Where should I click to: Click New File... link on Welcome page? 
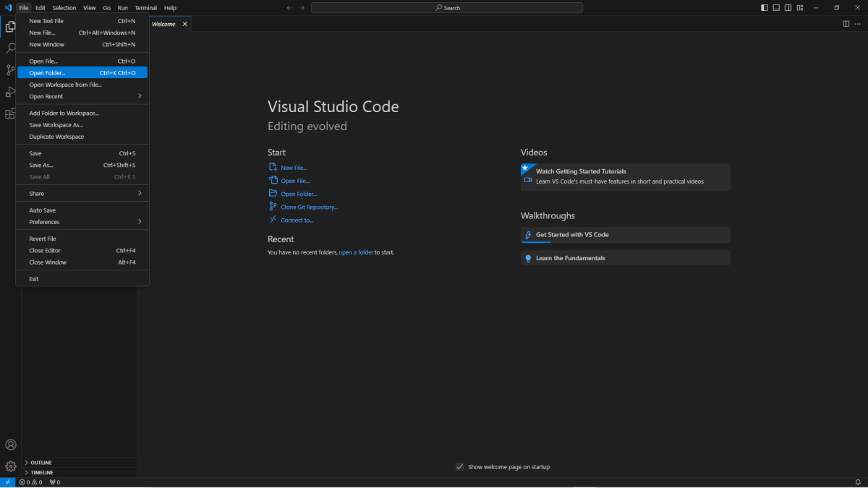point(294,168)
